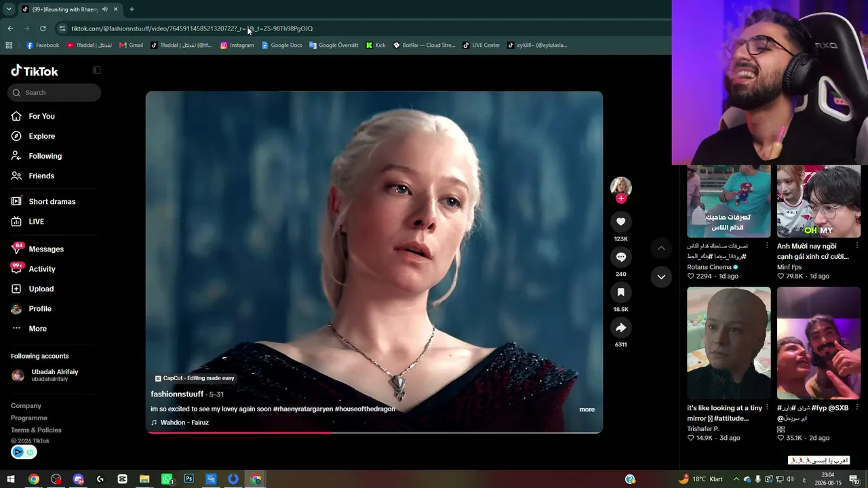
Task: Seek the video using the red progress bar
Action: coord(374,432)
